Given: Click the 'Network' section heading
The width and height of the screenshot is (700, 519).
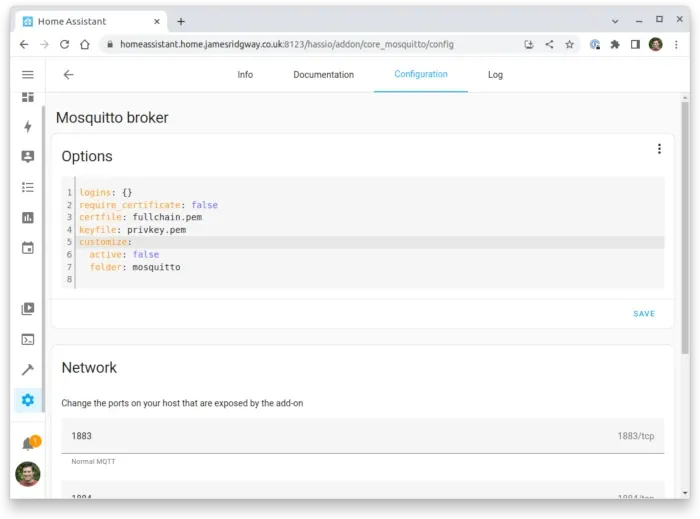Looking at the screenshot, I should pyautogui.click(x=89, y=368).
